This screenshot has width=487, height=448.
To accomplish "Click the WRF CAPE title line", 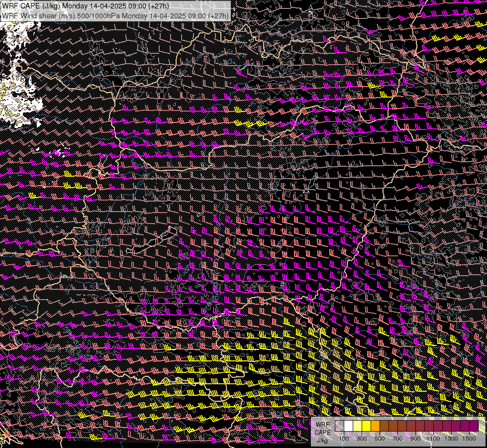I will coord(86,5).
